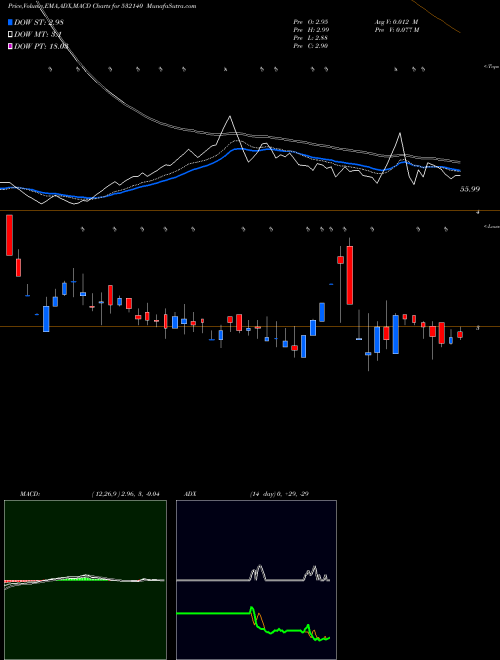
Task: Open the dark blue ADX indicator chart panel
Action: pos(256,580)
